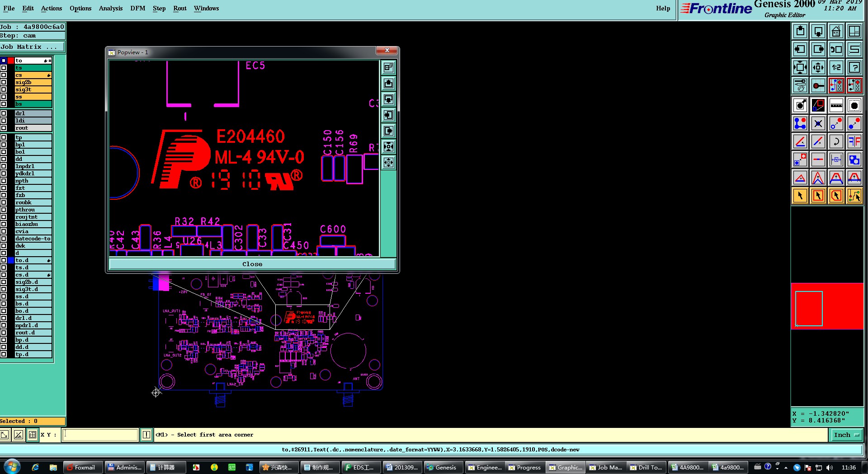Click the previous view undo icon
868x474 pixels.
[836, 49]
